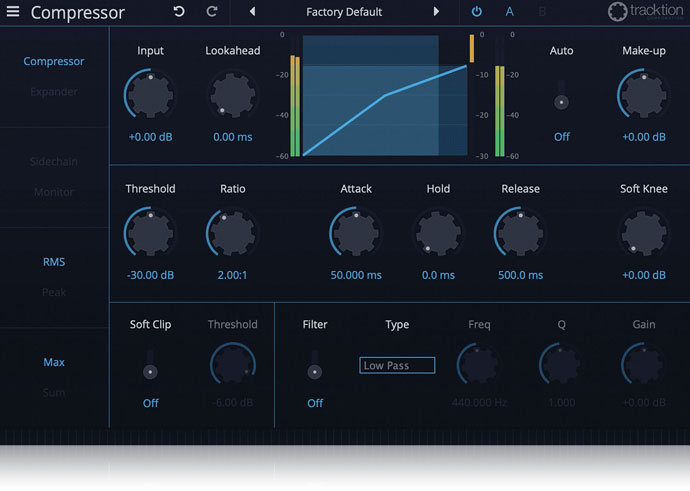Image resolution: width=690 pixels, height=491 pixels.
Task: Open the Factory Default preset list
Action: [344, 12]
